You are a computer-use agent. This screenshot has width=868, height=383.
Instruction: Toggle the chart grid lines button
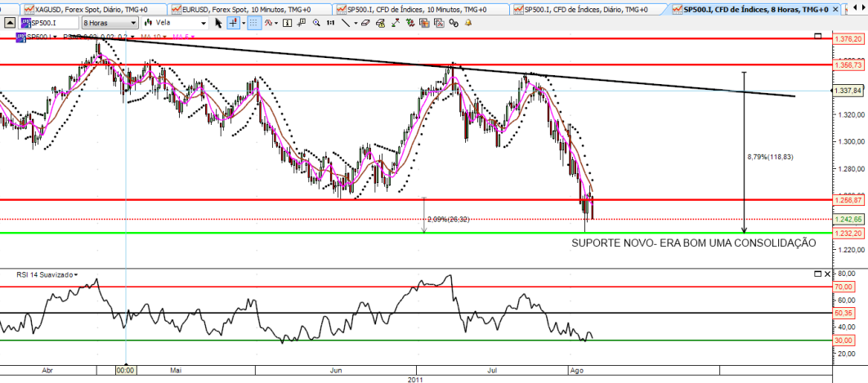[253, 23]
